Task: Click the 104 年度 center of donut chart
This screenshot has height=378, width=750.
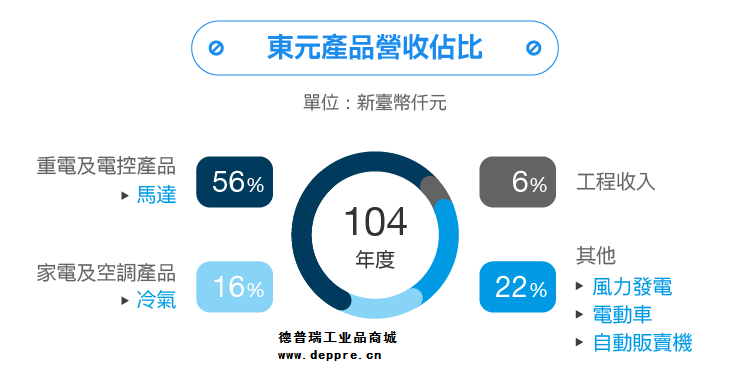Action: pos(375,236)
